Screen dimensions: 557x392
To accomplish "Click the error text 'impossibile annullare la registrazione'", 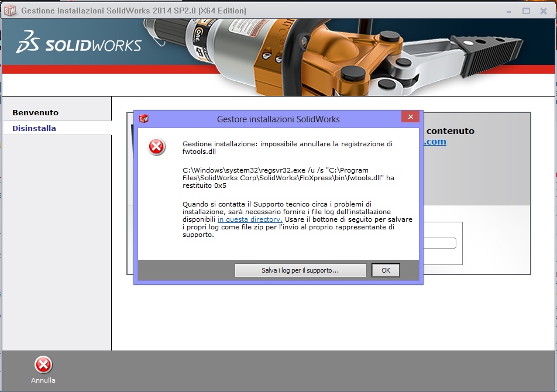I will coord(322,144).
